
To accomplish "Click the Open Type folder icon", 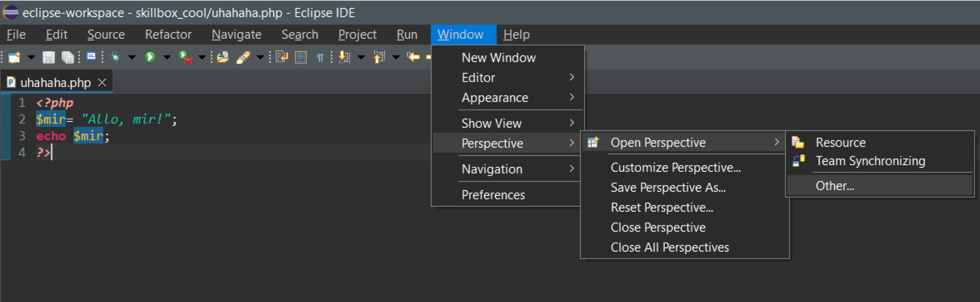I will (x=223, y=57).
